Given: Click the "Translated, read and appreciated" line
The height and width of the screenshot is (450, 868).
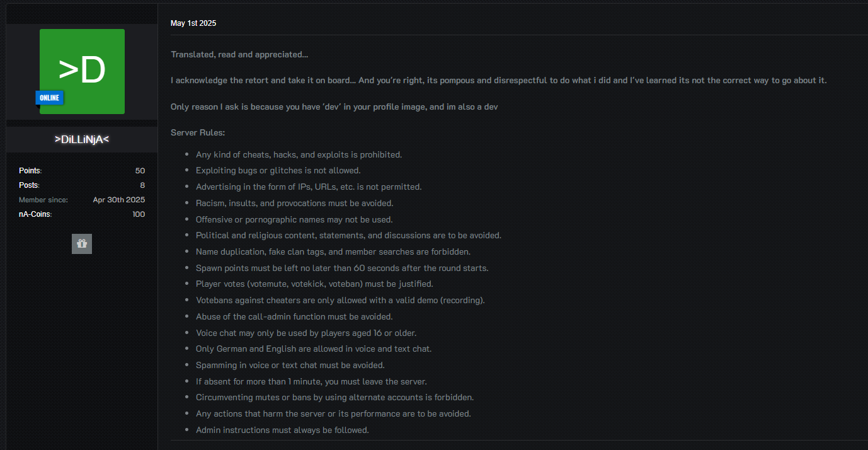Looking at the screenshot, I should (x=239, y=55).
